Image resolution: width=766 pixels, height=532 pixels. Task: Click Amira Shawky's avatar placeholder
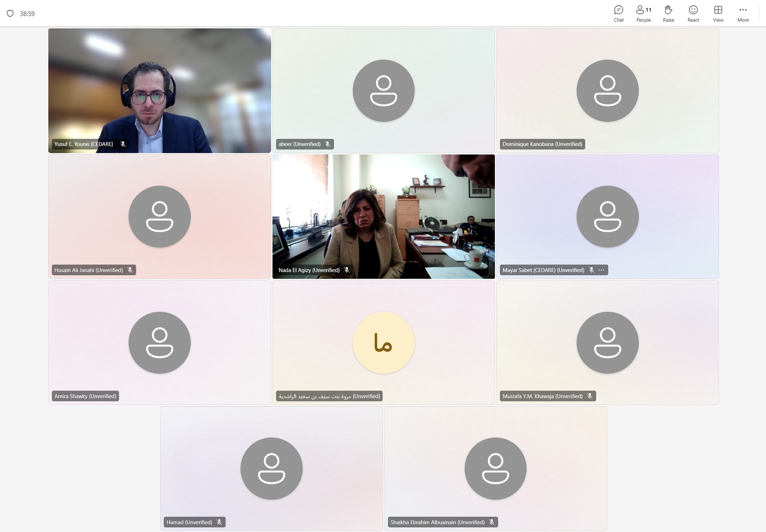coord(160,343)
